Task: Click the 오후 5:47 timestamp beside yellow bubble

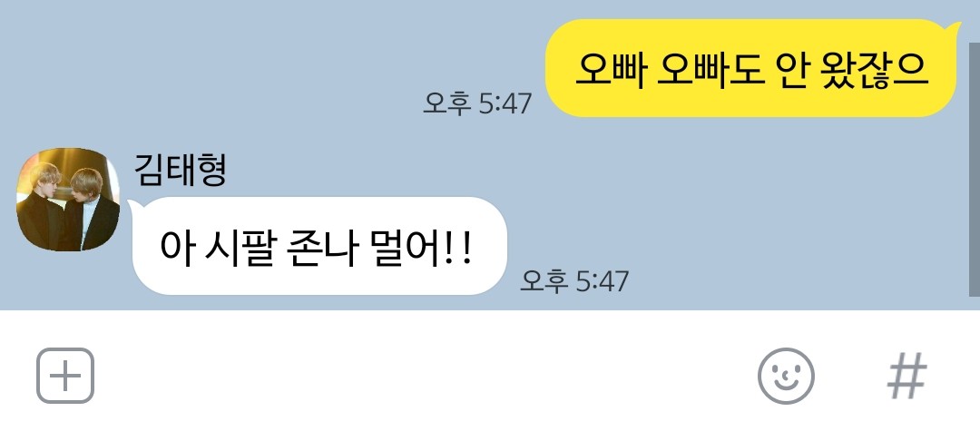Action: pos(477,103)
